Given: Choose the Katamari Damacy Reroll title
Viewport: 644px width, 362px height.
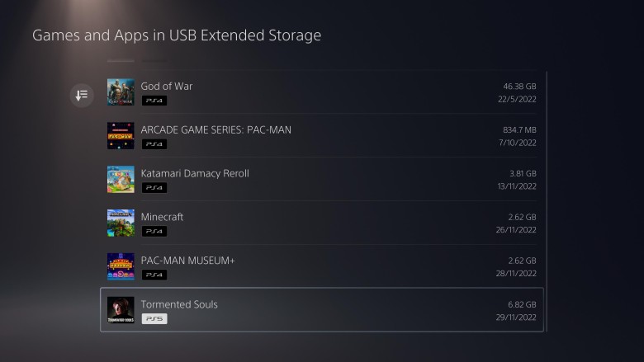Looking at the screenshot, I should click(195, 173).
